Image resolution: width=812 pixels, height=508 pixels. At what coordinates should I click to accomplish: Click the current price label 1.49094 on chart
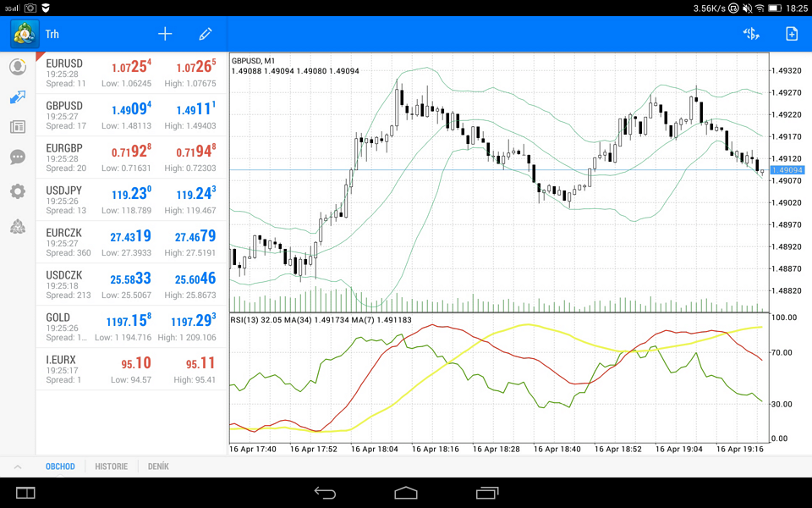tap(787, 170)
